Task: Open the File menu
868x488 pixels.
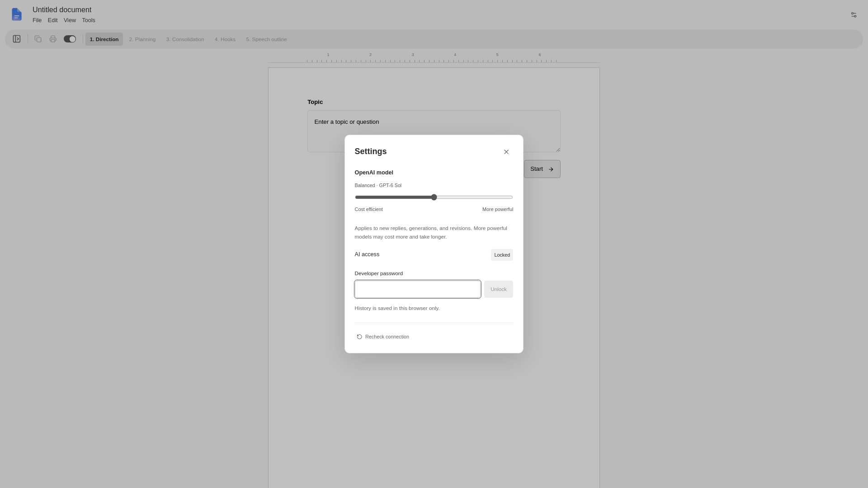Action: click(x=37, y=20)
